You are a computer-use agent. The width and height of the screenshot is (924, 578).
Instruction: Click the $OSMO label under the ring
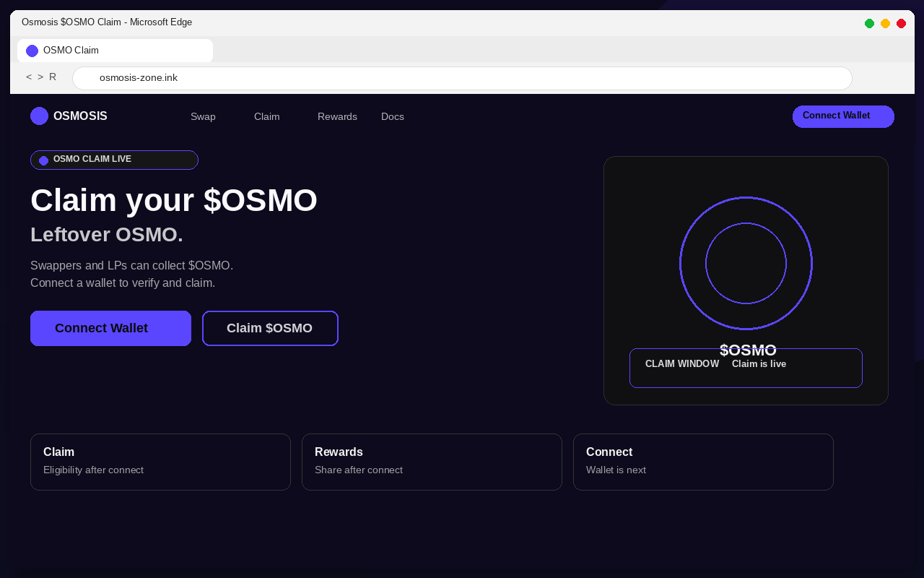point(748,350)
